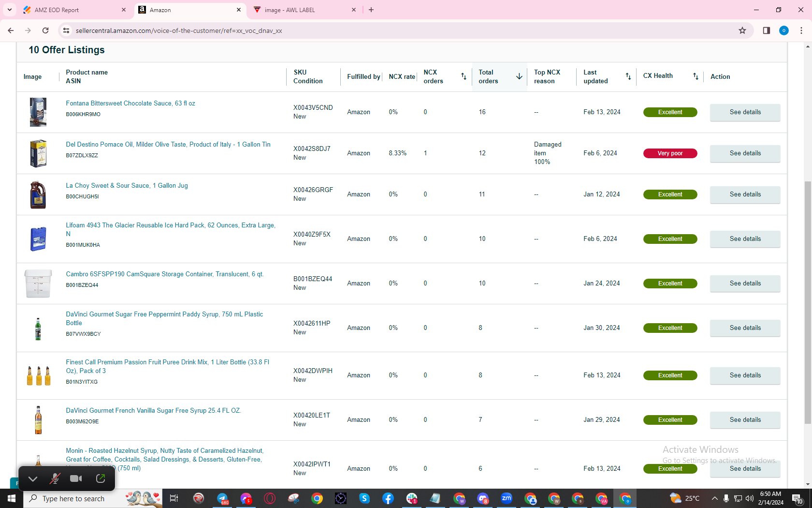Viewport: 812px width, 508px height.
Task: Open Task View on the taskbar
Action: pos(174,498)
